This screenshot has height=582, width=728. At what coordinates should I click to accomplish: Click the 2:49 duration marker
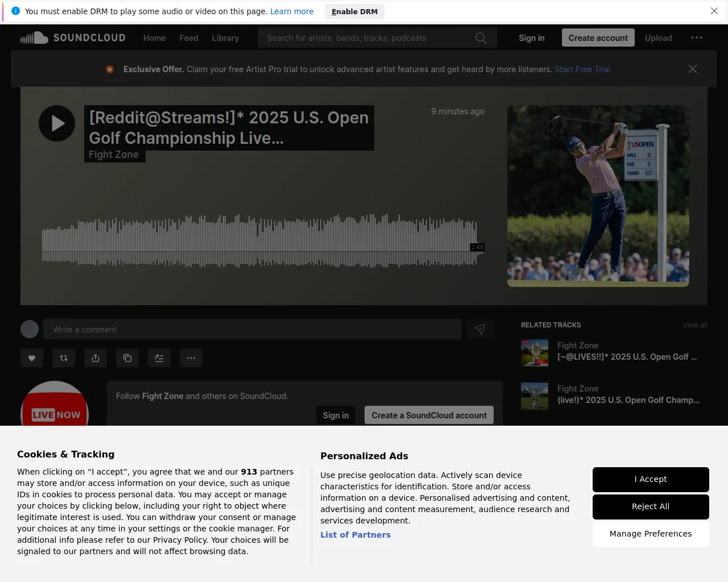tap(477, 247)
